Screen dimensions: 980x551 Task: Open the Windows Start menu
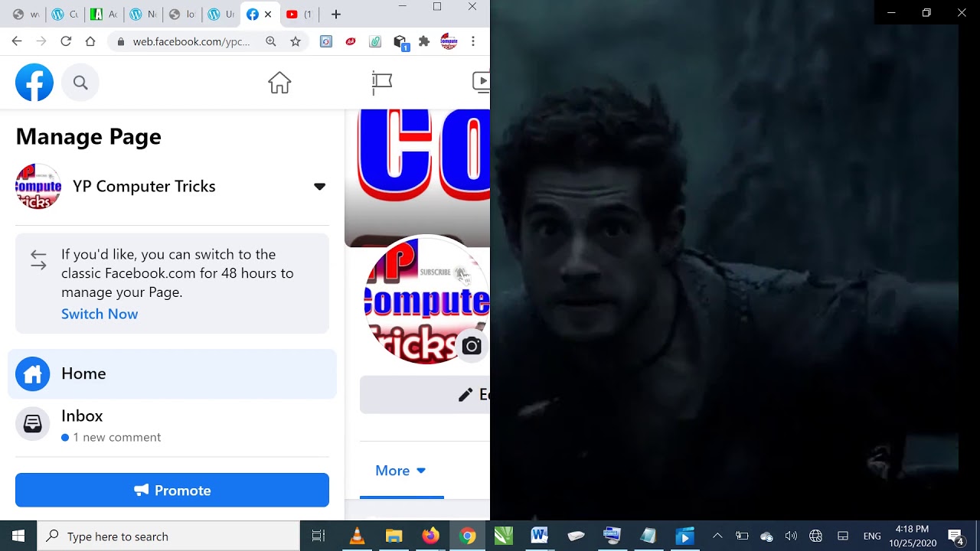18,536
